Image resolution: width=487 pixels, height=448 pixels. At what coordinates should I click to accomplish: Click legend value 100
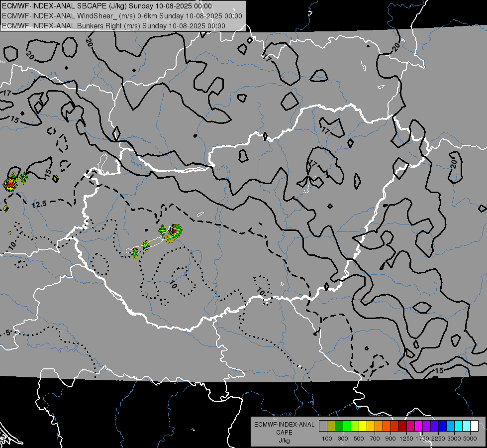coord(327,439)
